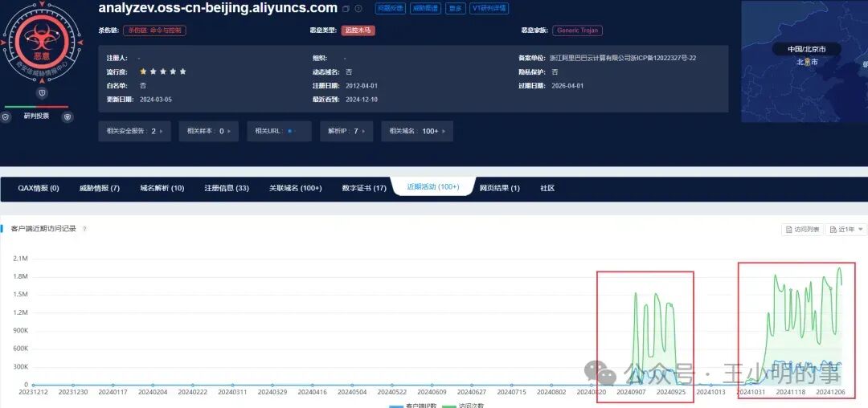868x408 pixels.
Task: Click the 远控木马 malicious type tag
Action: click(x=358, y=31)
